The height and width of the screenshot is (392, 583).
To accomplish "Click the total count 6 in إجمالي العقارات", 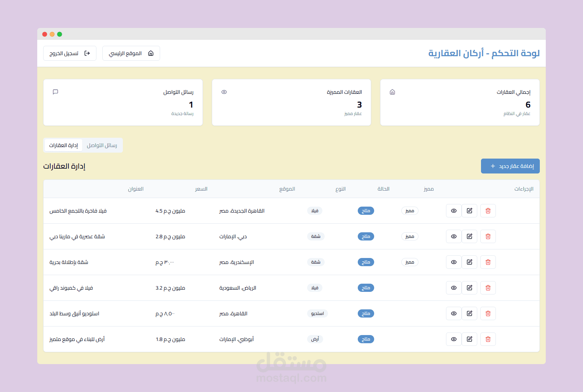I will click(x=528, y=105).
